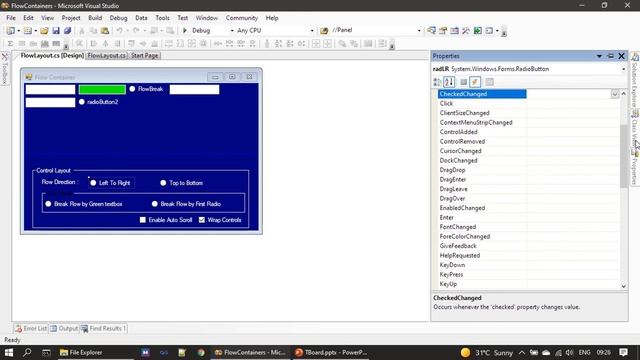Open the Any CPU platform dropdown
The image size is (640, 360).
tap(312, 31)
